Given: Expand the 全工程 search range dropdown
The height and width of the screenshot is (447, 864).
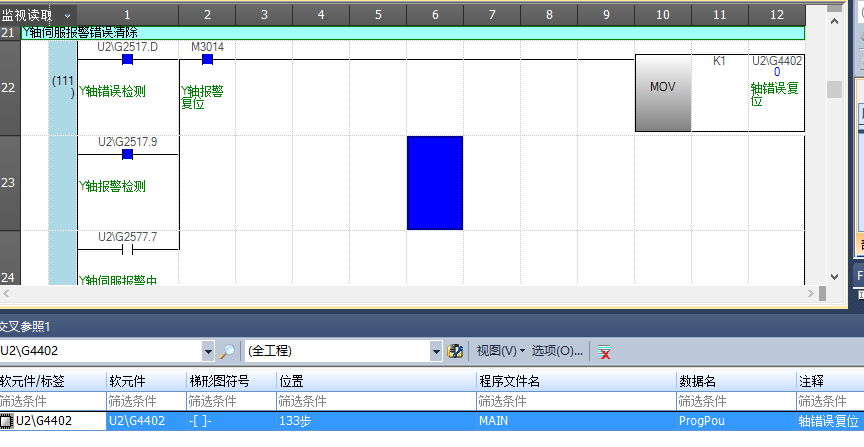Looking at the screenshot, I should tap(435, 351).
